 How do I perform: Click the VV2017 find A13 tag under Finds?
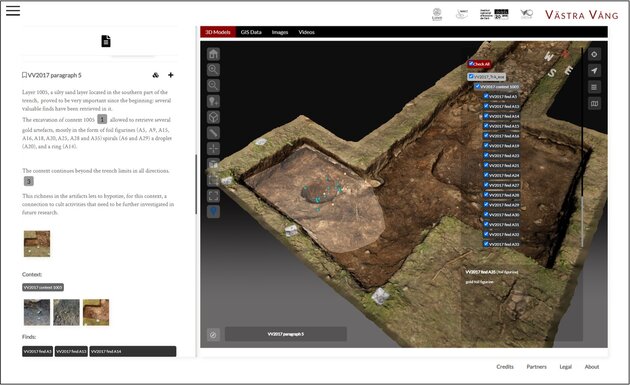click(71, 351)
